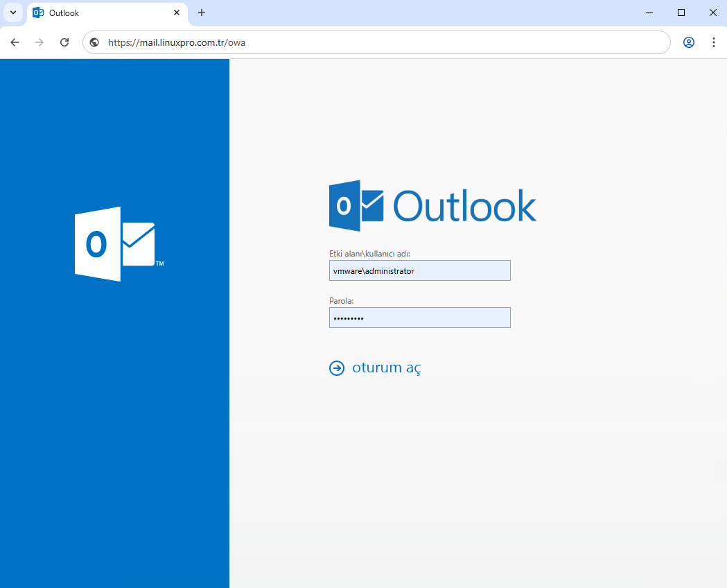This screenshot has height=588, width=727.
Task: Reload the Outlook login page
Action: click(x=64, y=42)
